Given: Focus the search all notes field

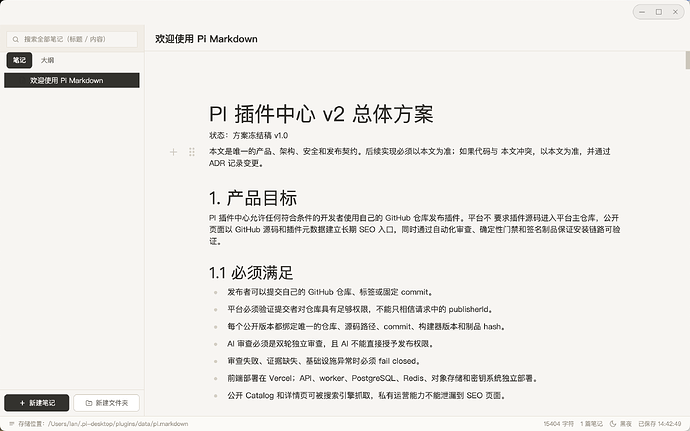Looking at the screenshot, I should pyautogui.click(x=72, y=39).
